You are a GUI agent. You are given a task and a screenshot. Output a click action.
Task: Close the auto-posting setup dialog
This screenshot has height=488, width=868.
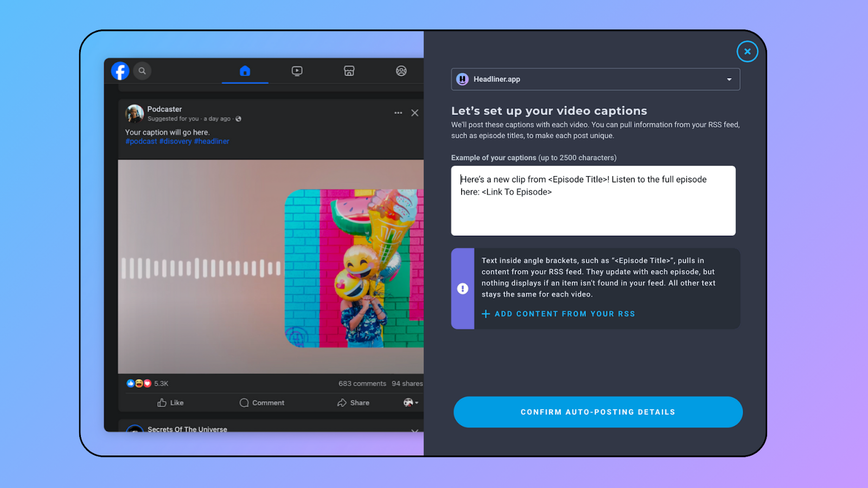coord(747,52)
